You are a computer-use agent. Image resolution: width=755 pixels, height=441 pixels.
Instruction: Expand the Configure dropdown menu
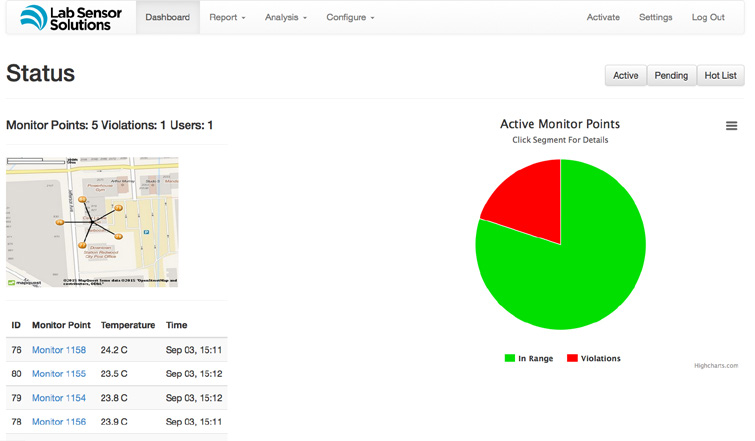point(350,17)
